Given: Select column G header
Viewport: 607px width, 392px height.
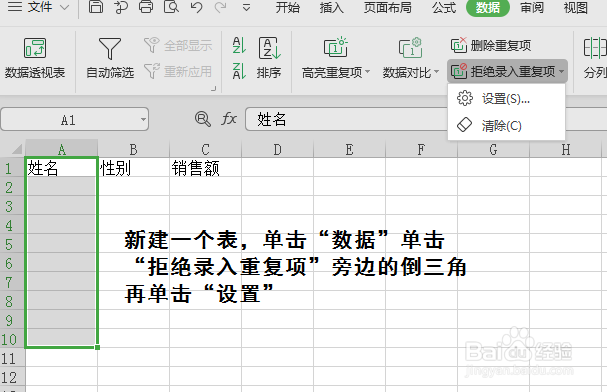Looking at the screenshot, I should 494,149.
